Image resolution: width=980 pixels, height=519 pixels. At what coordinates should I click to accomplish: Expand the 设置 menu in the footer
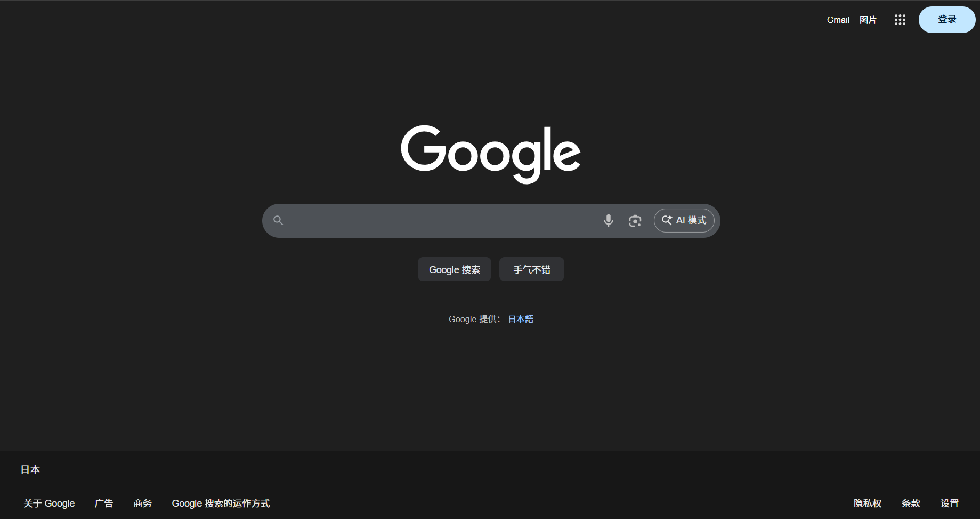coord(949,503)
